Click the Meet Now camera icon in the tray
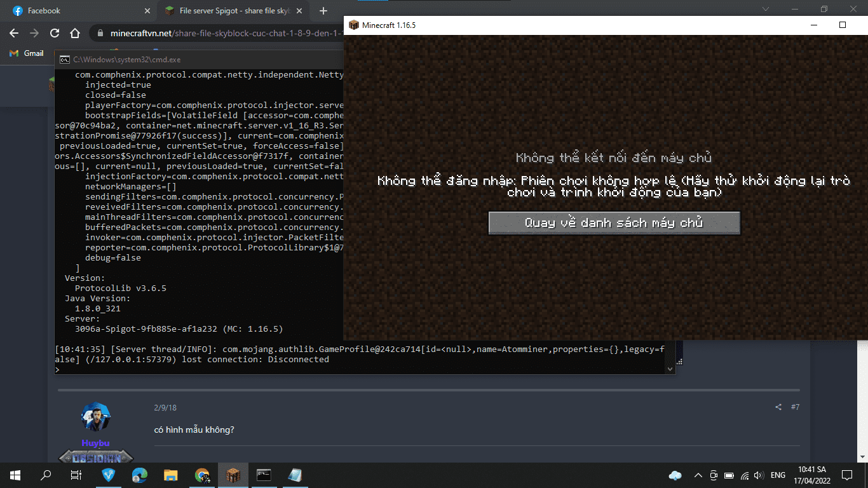 point(714,475)
